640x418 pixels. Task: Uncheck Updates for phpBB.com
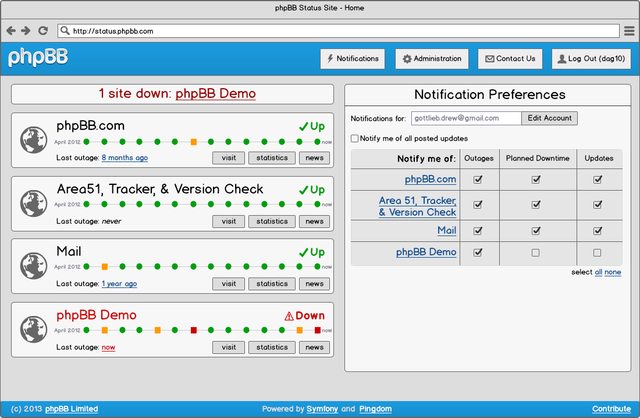coord(598,179)
